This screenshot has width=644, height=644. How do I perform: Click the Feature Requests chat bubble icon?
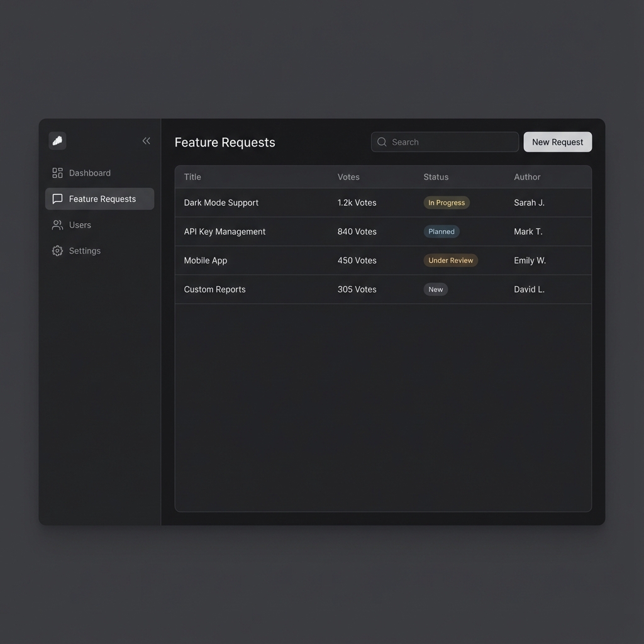pyautogui.click(x=57, y=199)
